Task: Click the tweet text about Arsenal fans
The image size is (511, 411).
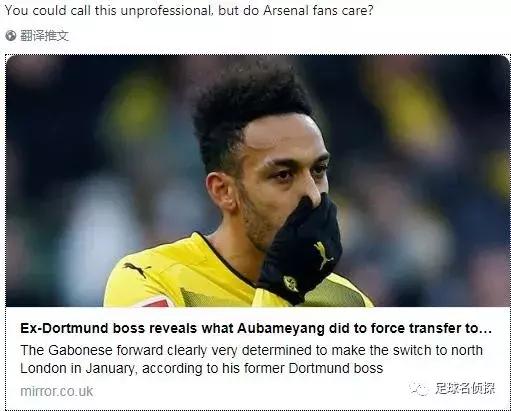Action: pos(189,10)
